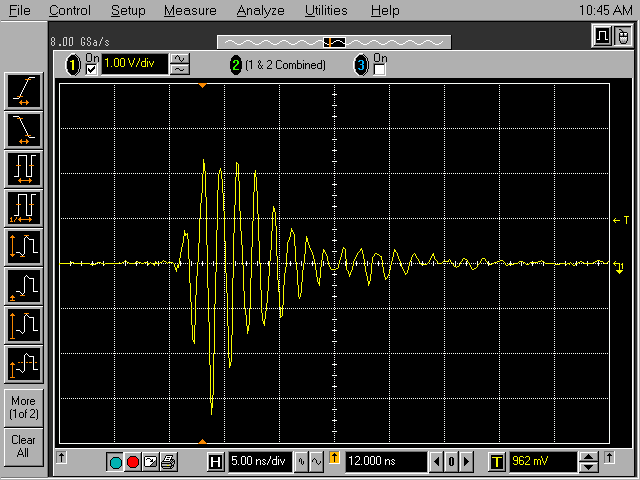Enable the channel 3 On checkbox
Image resolution: width=640 pixels, height=480 pixels.
tap(380, 70)
